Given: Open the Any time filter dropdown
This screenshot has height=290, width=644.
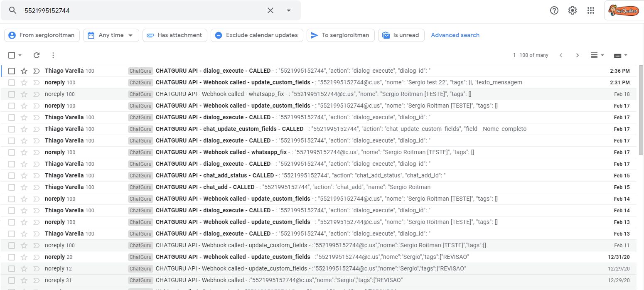Looking at the screenshot, I should point(111,35).
